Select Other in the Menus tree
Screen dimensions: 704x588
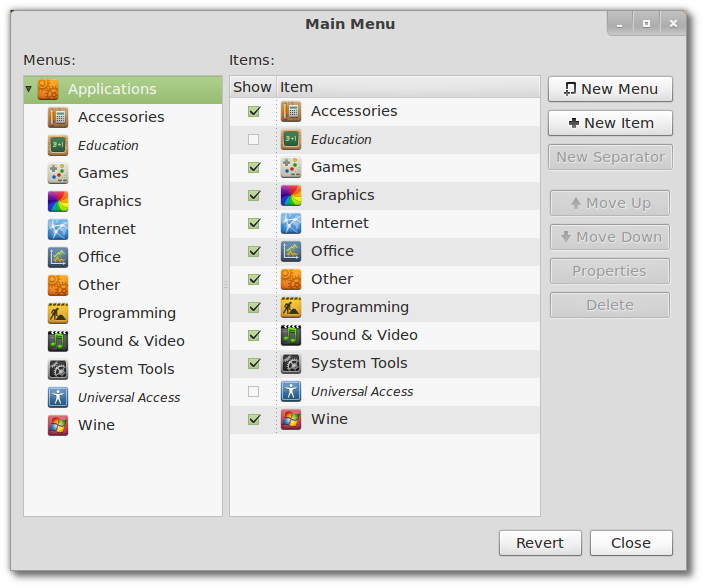click(x=98, y=285)
